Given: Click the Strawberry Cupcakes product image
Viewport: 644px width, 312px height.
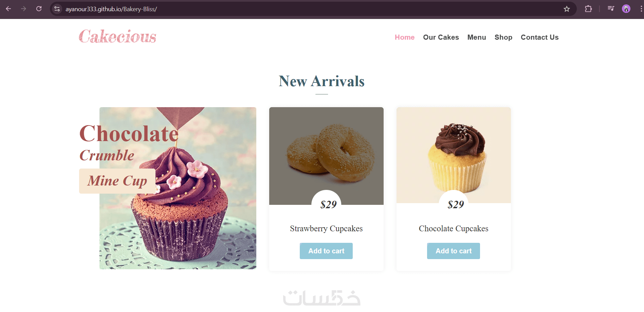Looking at the screenshot, I should 326,156.
